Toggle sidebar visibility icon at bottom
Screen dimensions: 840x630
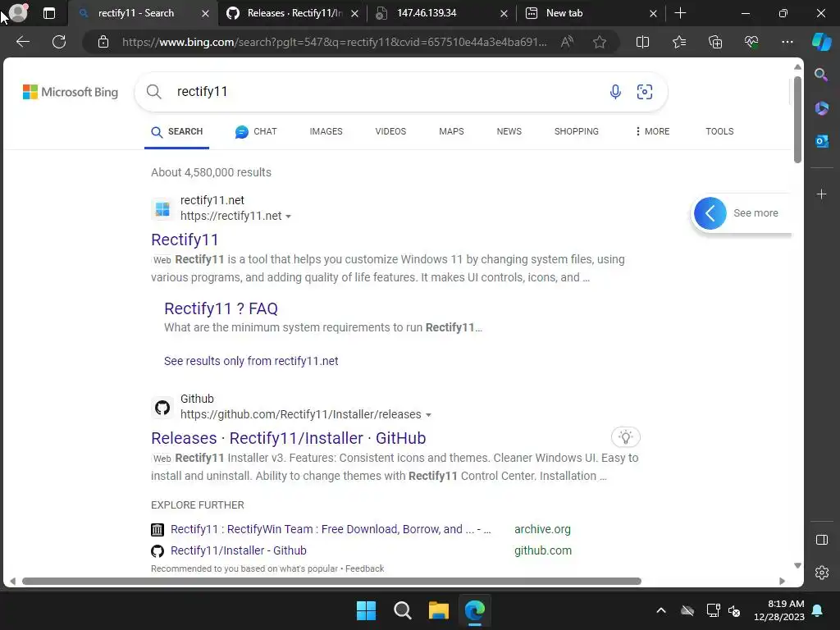point(821,540)
